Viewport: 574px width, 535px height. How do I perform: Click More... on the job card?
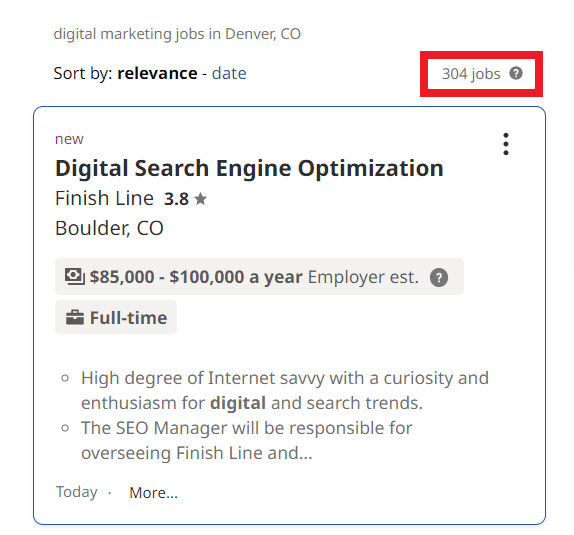(153, 493)
